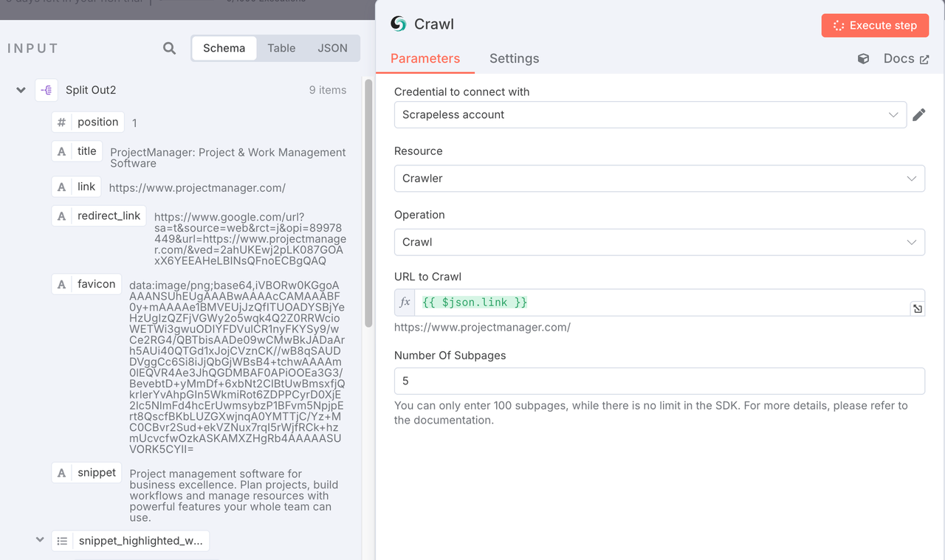Click the 'INPUT' panel heading
945x560 pixels.
[33, 49]
